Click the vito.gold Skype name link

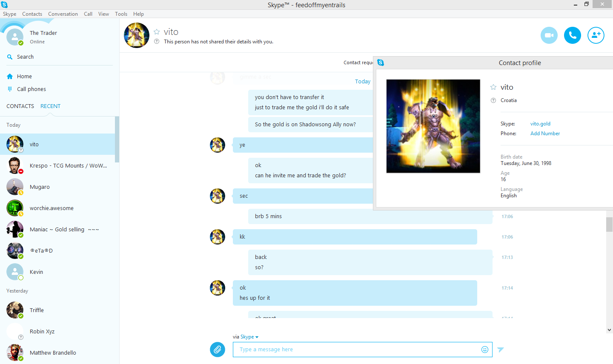pyautogui.click(x=540, y=124)
